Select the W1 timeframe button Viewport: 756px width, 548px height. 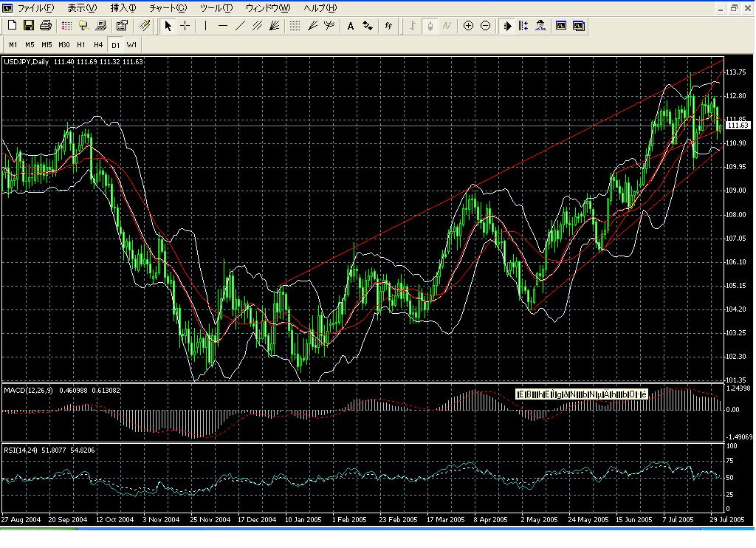[132, 44]
